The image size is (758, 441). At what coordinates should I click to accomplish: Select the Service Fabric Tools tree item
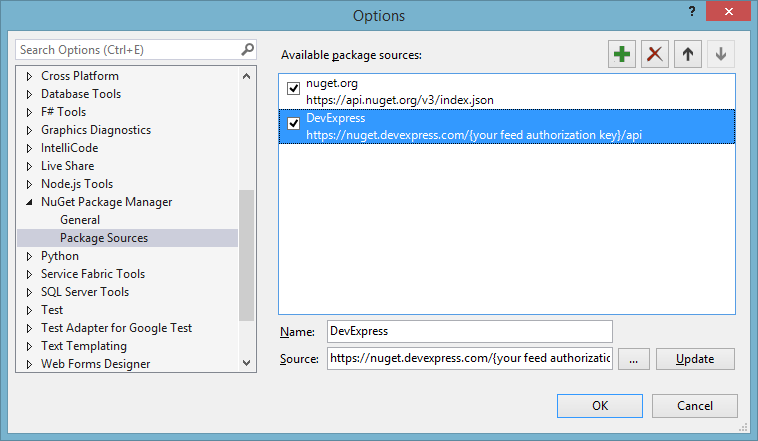tap(93, 274)
